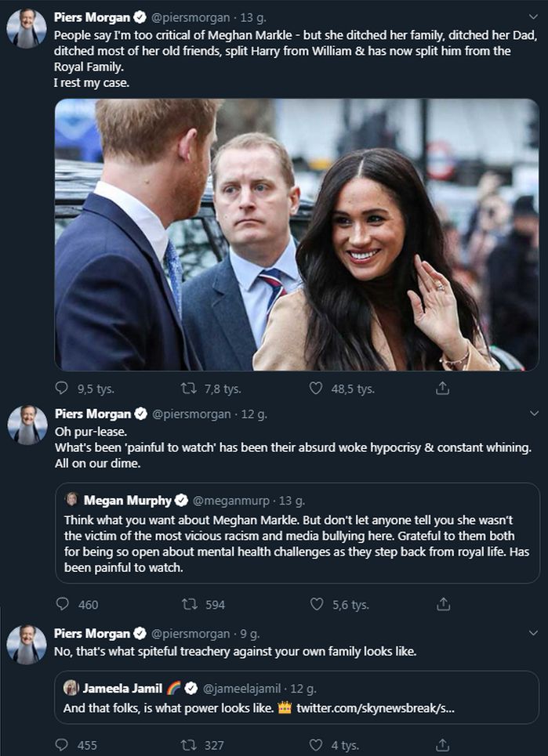Image resolution: width=548 pixels, height=756 pixels.
Task: Like the tweet with 5,6 tys. likes
Action: coord(316,604)
